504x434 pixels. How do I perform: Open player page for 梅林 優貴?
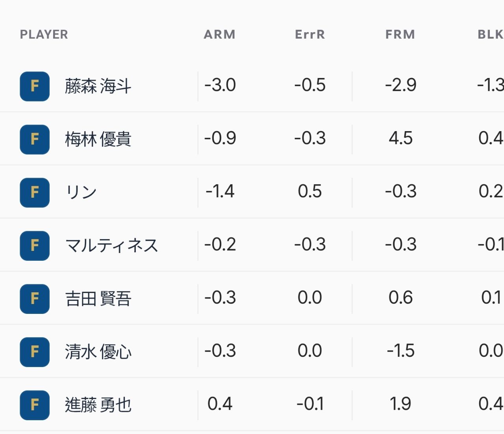(98, 139)
